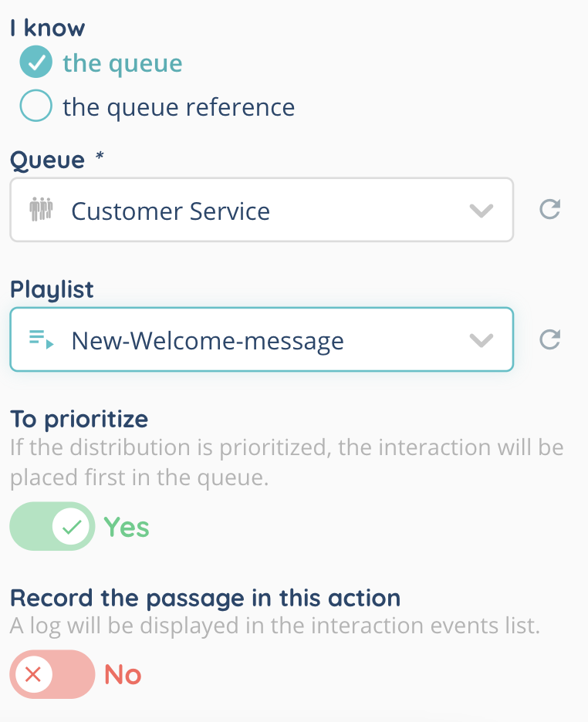Click the 'the queue' label text
Image resolution: width=588 pixels, height=722 pixels.
(x=123, y=62)
